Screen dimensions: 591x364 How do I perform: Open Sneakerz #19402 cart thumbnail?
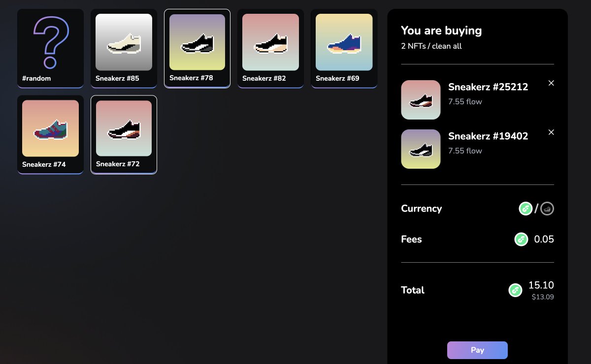coord(421,149)
